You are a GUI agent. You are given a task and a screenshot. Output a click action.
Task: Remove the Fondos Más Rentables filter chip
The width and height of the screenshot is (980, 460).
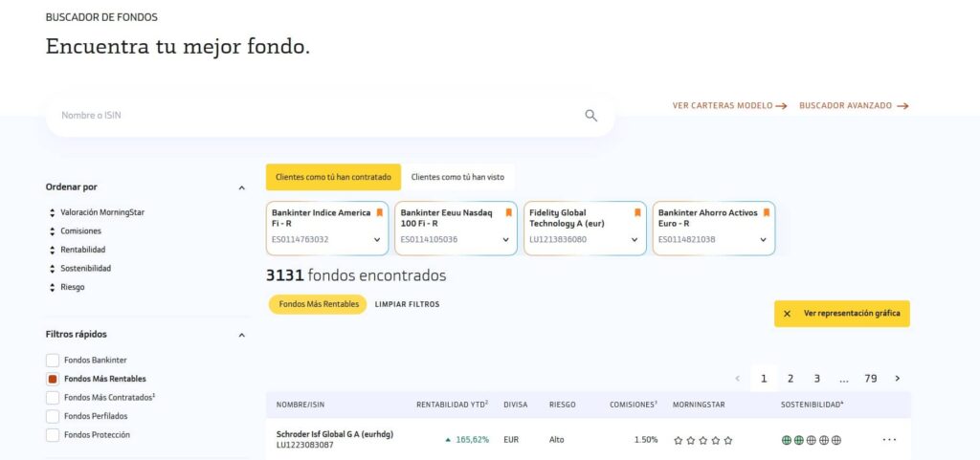318,304
